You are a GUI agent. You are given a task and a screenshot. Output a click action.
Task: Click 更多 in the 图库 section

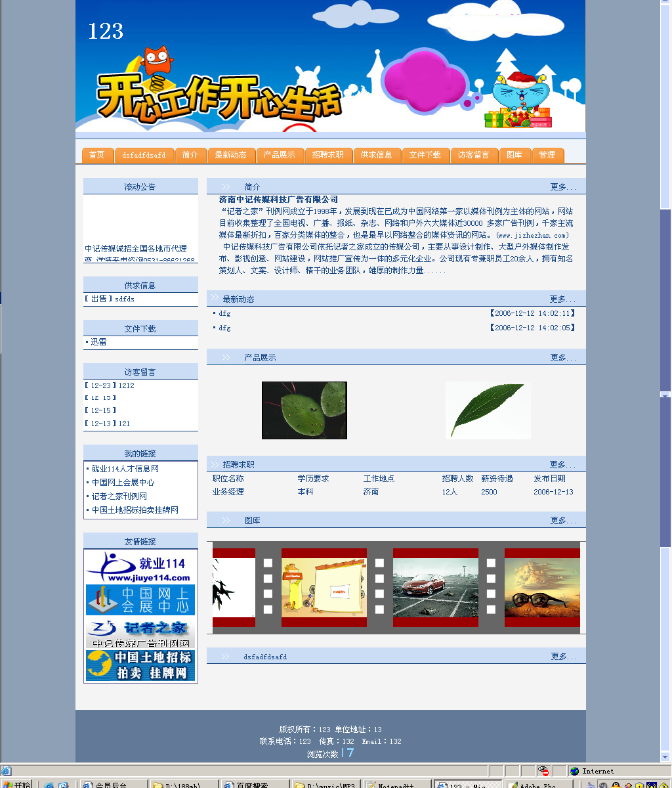(x=562, y=521)
